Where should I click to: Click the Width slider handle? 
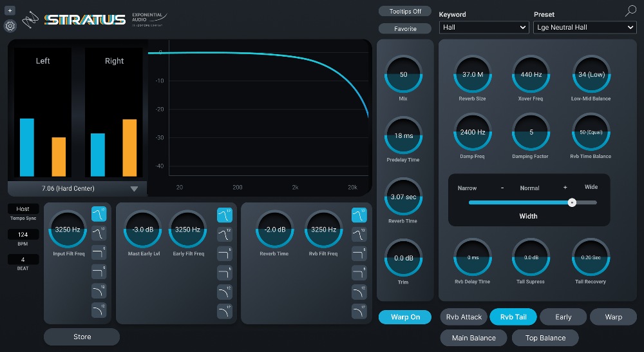tap(572, 202)
